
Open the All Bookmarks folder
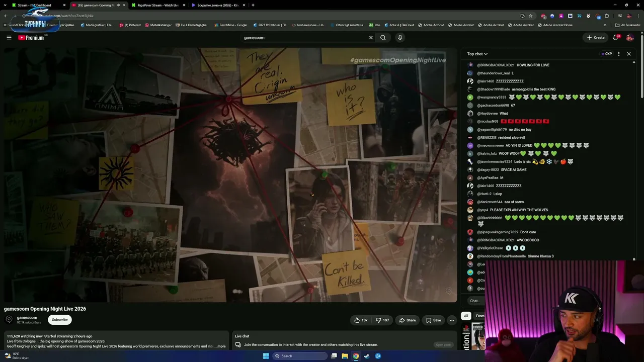click(x=627, y=25)
